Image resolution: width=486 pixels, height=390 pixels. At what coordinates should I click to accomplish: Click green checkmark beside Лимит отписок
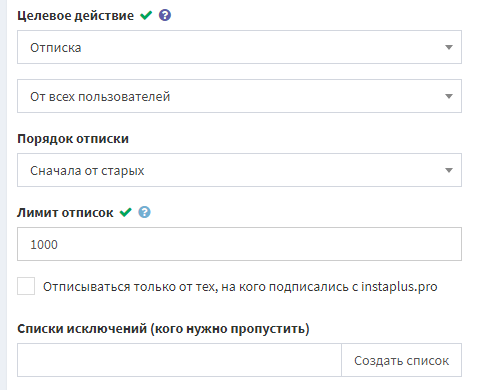[x=126, y=212]
